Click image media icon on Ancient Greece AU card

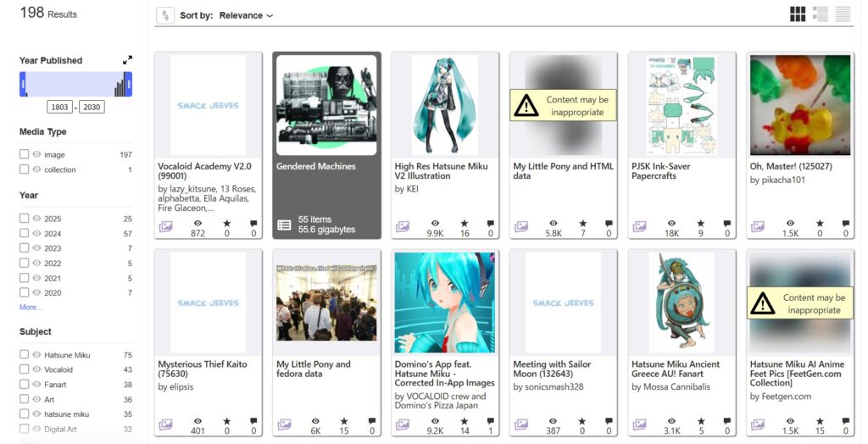639,424
